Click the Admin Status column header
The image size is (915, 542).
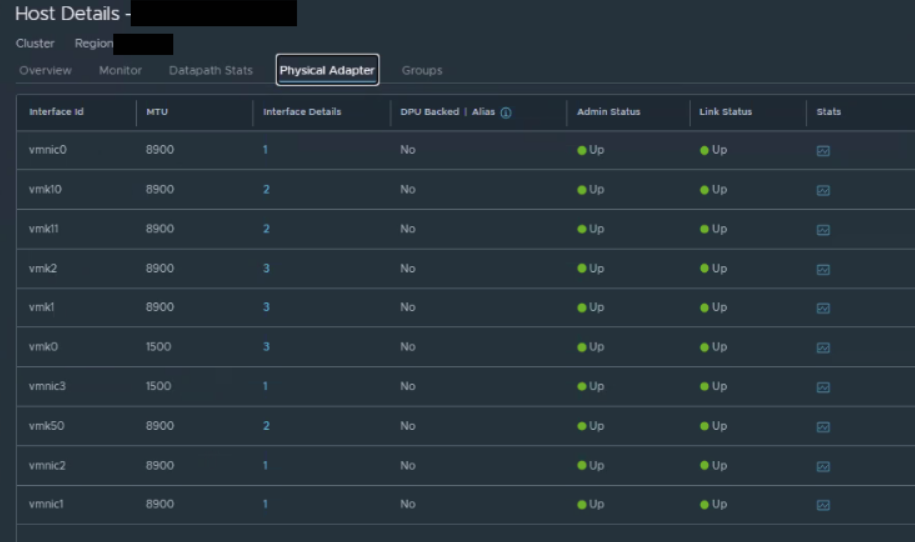(x=608, y=111)
